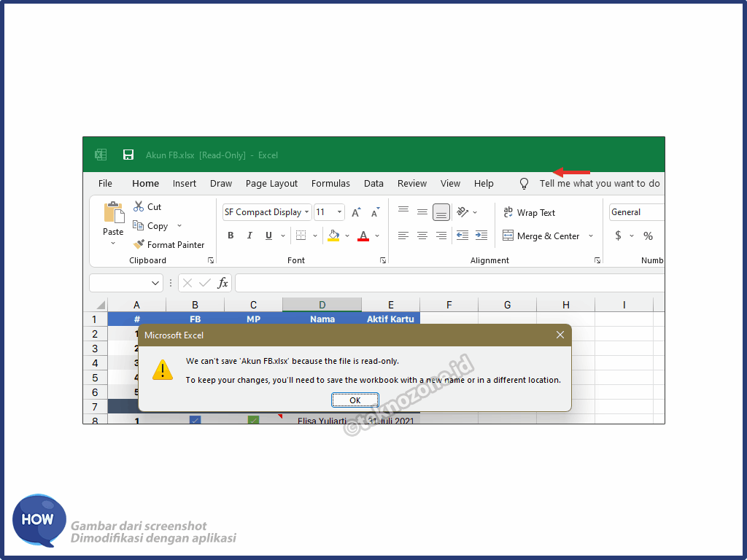The width and height of the screenshot is (747, 560).
Task: Cancel formula entry with X icon
Action: (x=187, y=283)
